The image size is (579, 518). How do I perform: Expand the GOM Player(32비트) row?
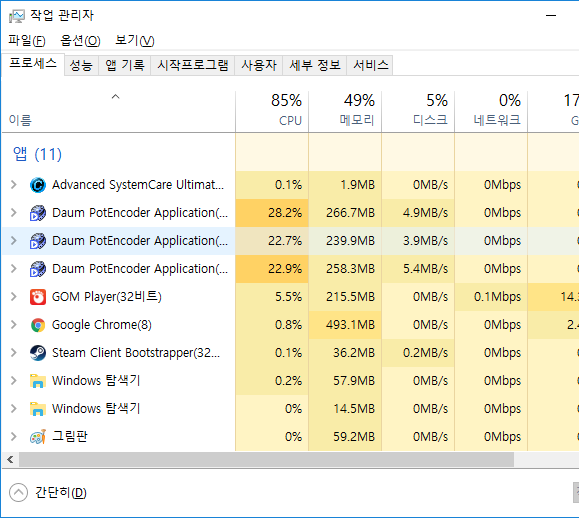[x=14, y=297]
